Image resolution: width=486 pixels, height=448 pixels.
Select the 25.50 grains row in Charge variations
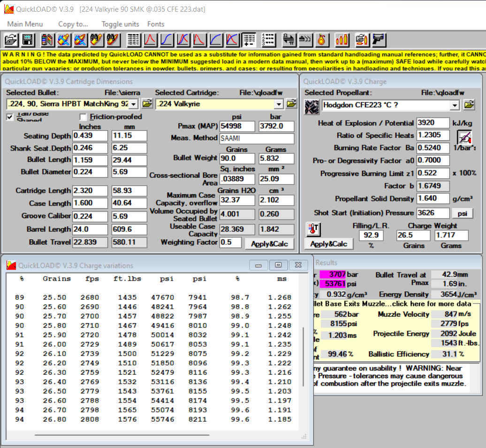tap(153, 297)
